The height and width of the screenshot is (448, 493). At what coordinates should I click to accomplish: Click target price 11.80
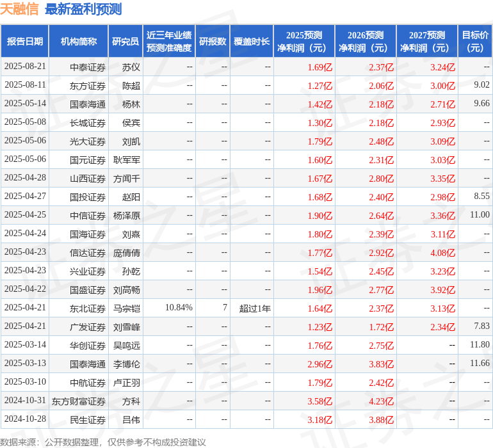pos(480,344)
